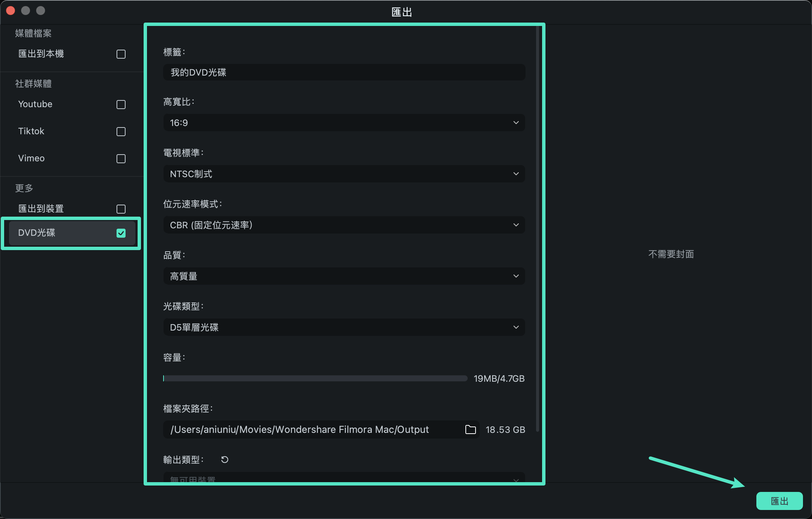Screen dimensions: 812x519
Task: Click the disc capacity progress bar
Action: (x=315, y=378)
